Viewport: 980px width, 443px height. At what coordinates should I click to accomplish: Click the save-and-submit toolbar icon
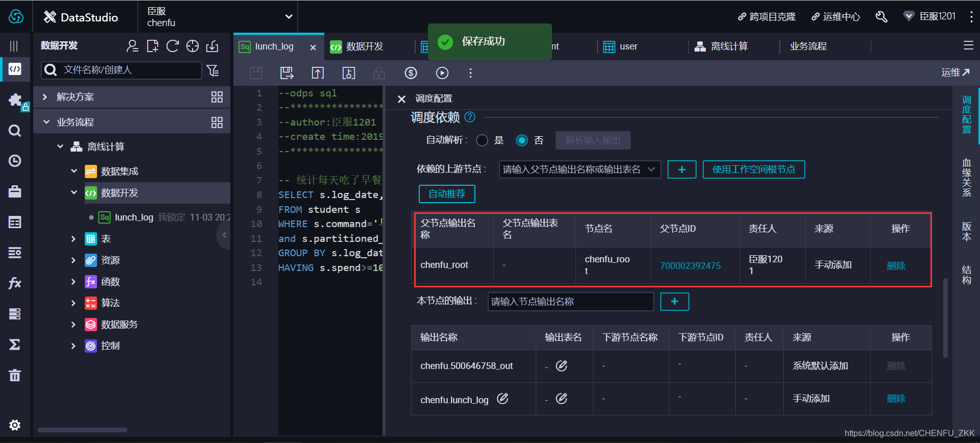coord(287,73)
